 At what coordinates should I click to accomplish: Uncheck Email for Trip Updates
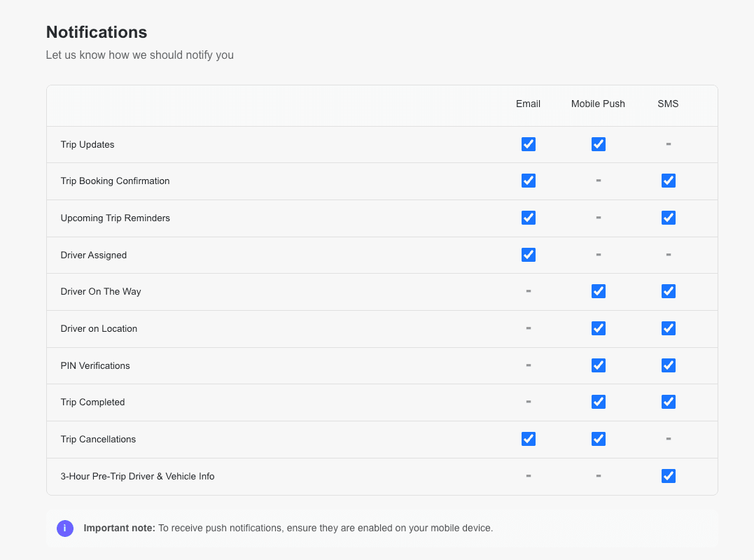coord(529,144)
